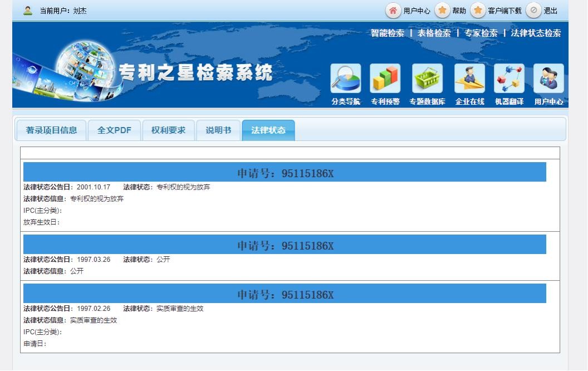Click the 分类导航 pie chart icon
Image resolution: width=588 pixels, height=371 pixels.
346,79
